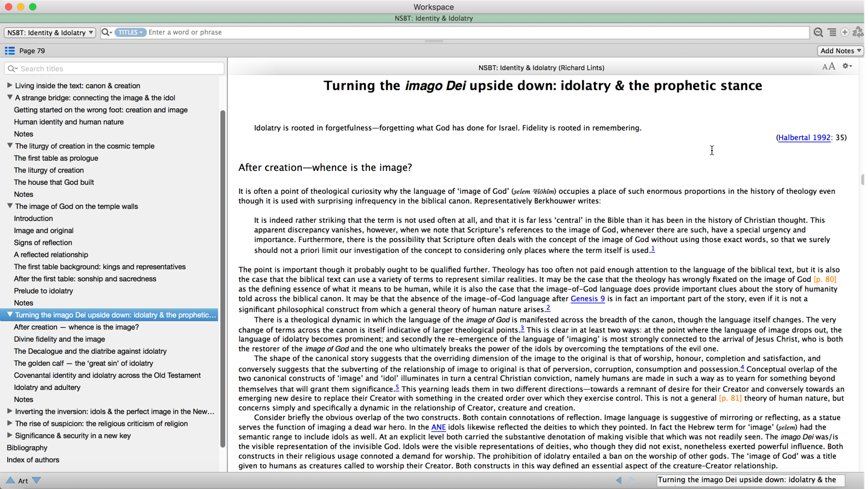Click the down triangle beside Art
Screen dimensions: 868x489
click(37, 481)
